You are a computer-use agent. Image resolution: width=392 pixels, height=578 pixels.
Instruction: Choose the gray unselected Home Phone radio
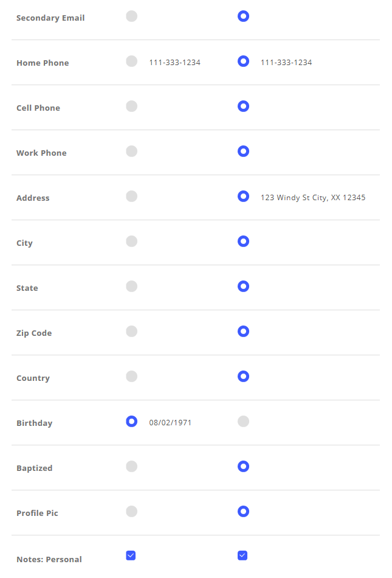click(132, 61)
